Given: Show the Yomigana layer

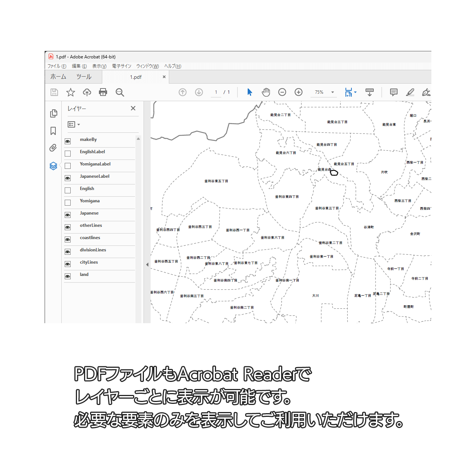Looking at the screenshot, I should (x=68, y=203).
